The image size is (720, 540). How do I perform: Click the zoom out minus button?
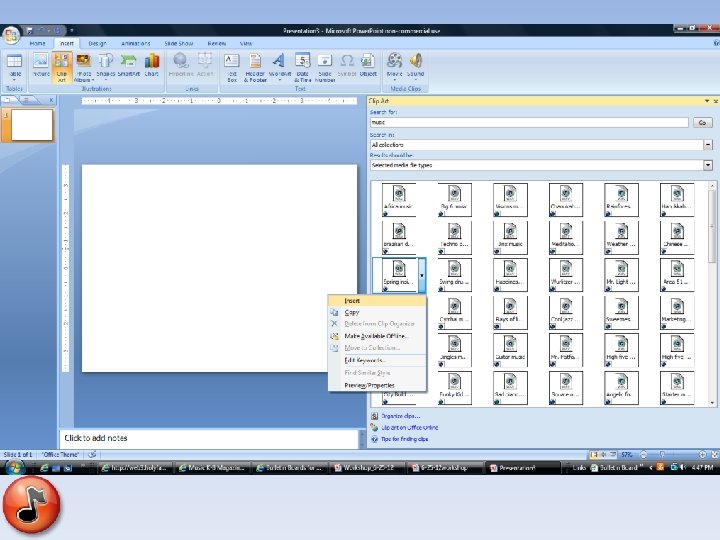[643, 455]
